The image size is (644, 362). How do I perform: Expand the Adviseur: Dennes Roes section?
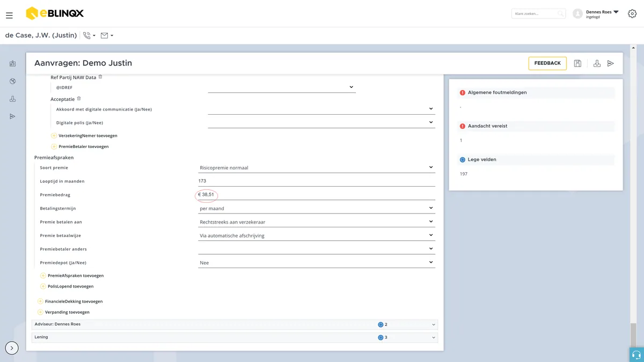(x=235, y=324)
